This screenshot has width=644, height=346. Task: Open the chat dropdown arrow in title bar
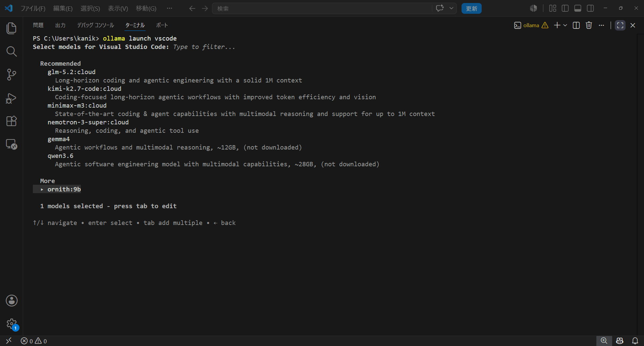pos(451,8)
